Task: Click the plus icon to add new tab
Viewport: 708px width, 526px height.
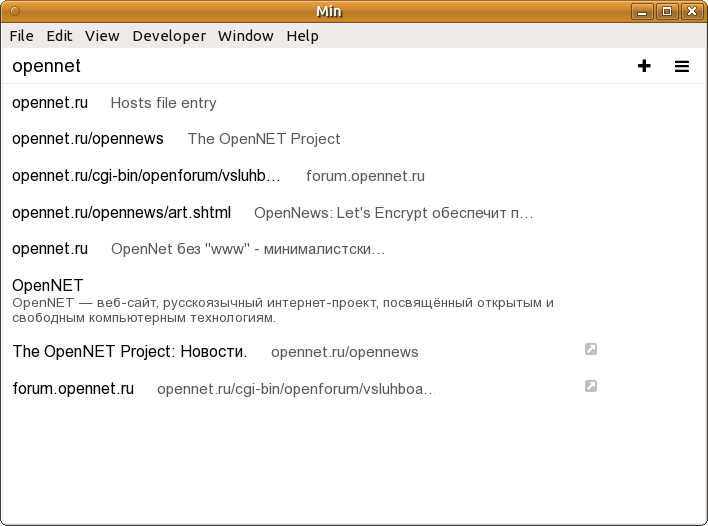Action: click(644, 66)
